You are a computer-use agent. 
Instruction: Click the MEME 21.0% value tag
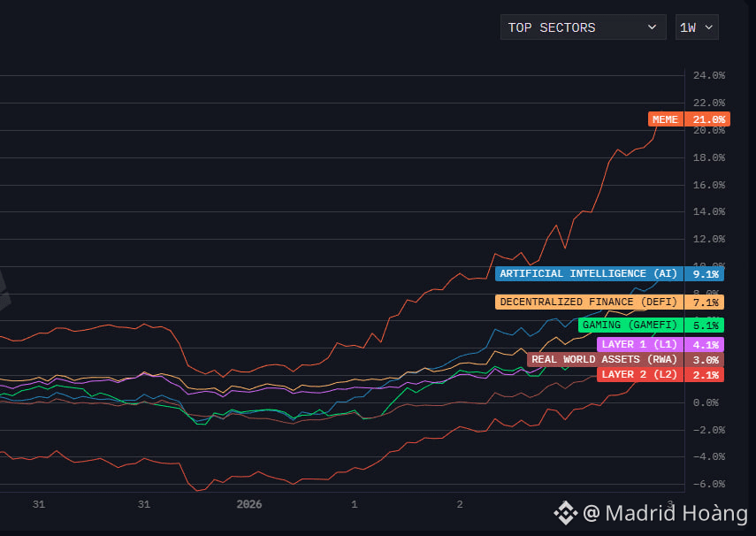[708, 119]
